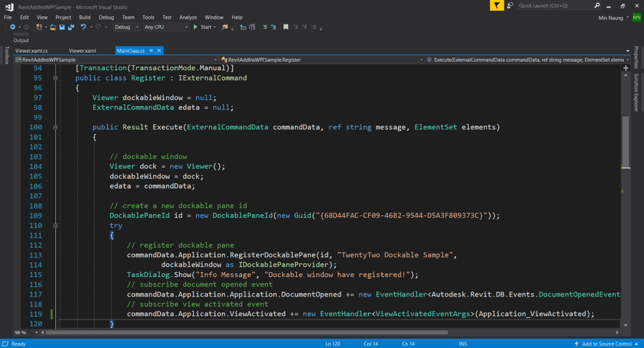Open the Analyze menu
The width and height of the screenshot is (644, 348).
click(x=187, y=18)
